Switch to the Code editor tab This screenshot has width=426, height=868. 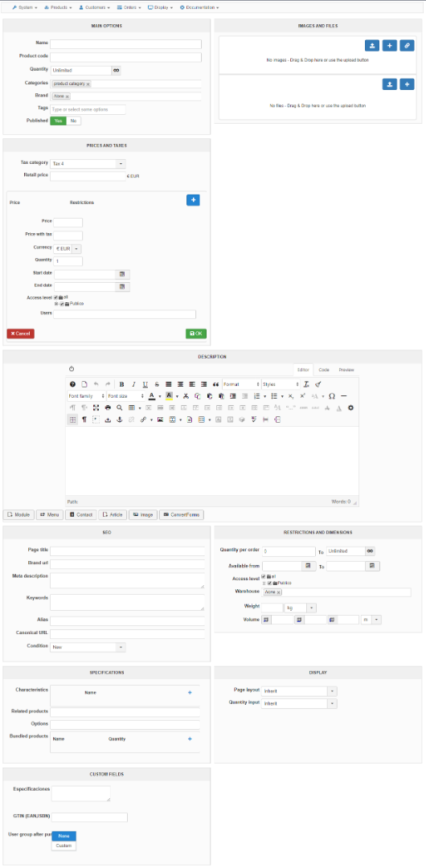tap(324, 370)
